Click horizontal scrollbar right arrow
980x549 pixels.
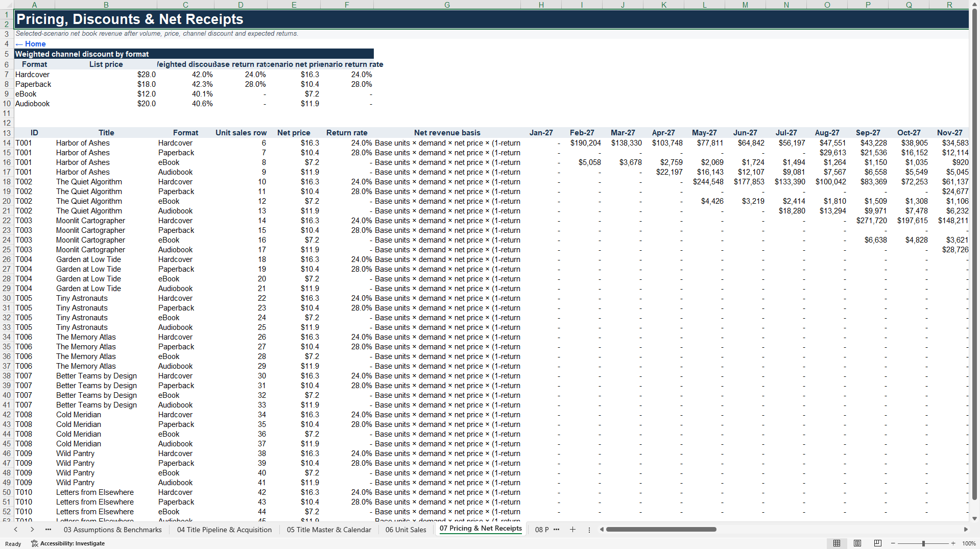[965, 530]
